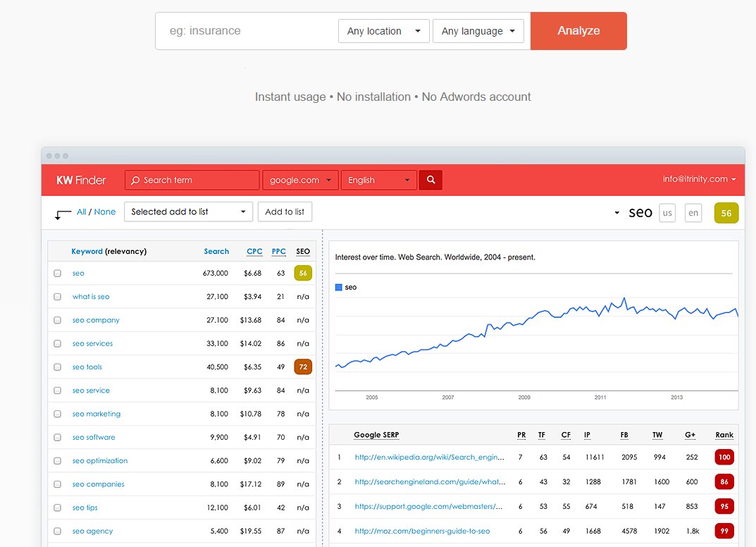Click the red magnifier search button
The width and height of the screenshot is (756, 547).
pyautogui.click(x=430, y=180)
